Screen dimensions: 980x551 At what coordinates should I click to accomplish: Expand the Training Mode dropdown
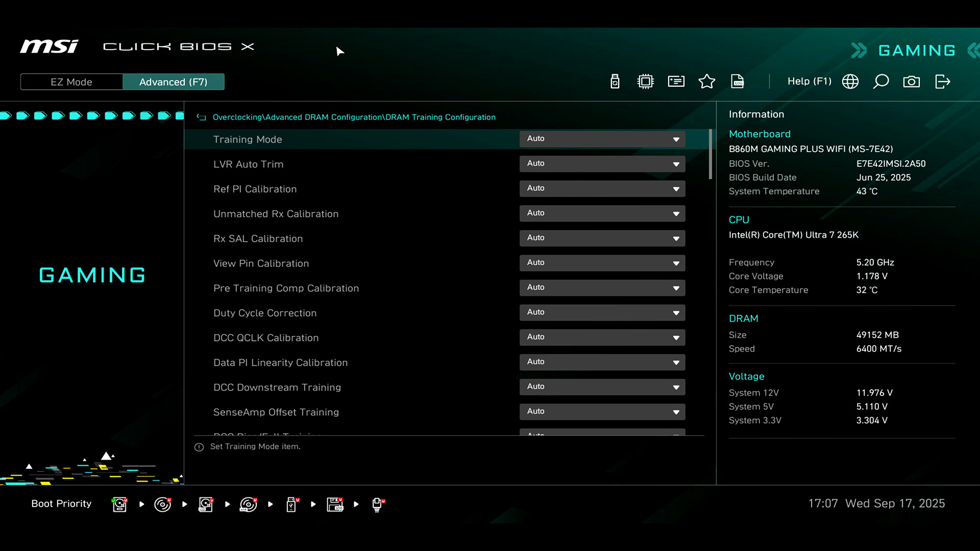pyautogui.click(x=602, y=139)
